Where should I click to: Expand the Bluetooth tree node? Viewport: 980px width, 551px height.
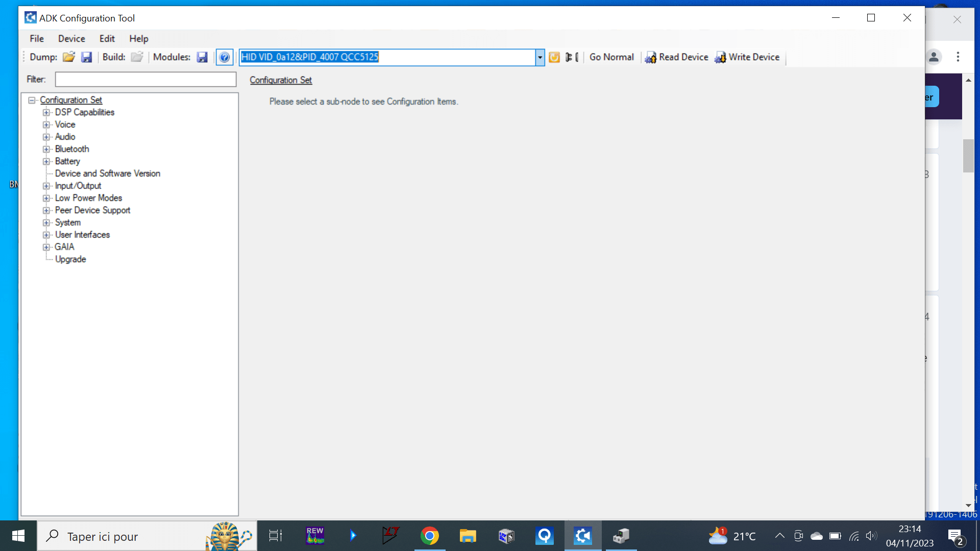(x=46, y=149)
